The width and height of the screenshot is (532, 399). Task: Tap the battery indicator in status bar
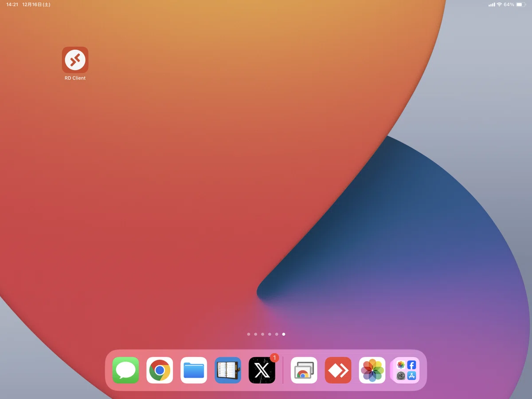(520, 4)
